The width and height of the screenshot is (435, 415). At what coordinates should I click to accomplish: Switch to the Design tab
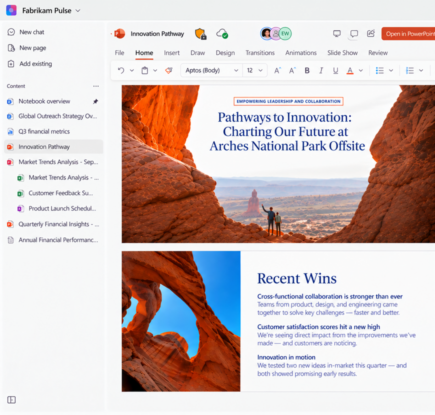225,53
